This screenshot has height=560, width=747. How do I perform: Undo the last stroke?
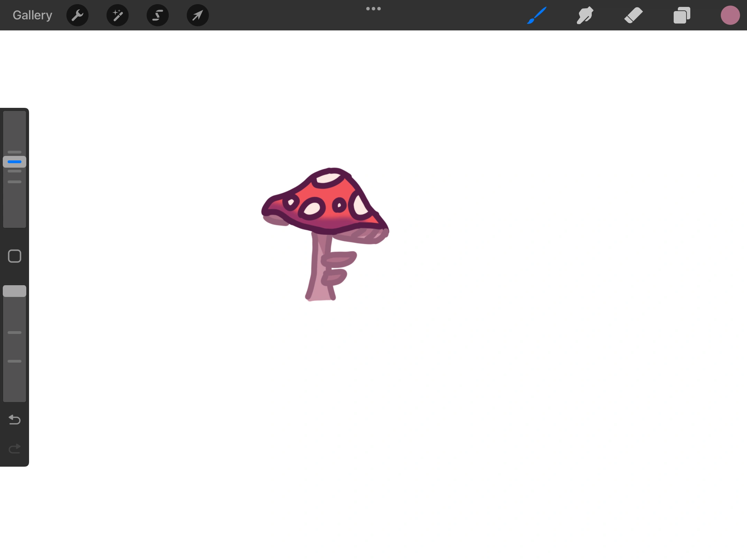click(x=15, y=420)
